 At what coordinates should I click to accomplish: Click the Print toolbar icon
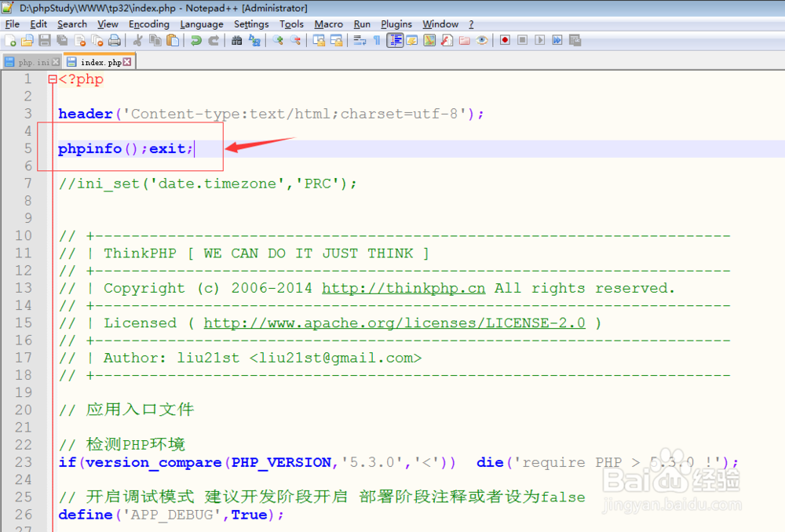pos(115,41)
